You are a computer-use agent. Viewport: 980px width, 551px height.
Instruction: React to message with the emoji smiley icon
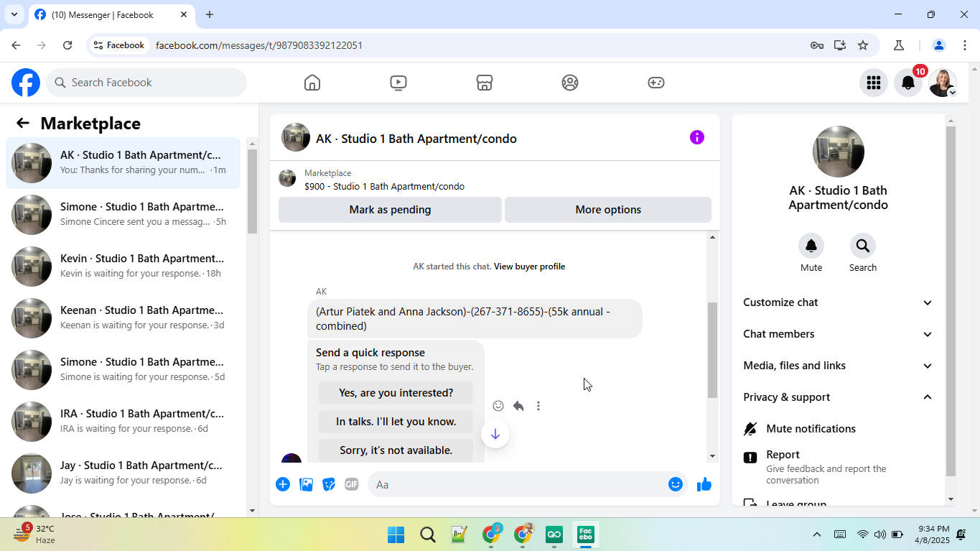(498, 406)
